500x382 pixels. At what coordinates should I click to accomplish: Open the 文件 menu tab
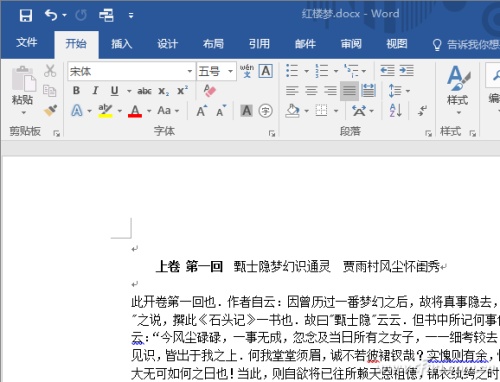point(27,42)
